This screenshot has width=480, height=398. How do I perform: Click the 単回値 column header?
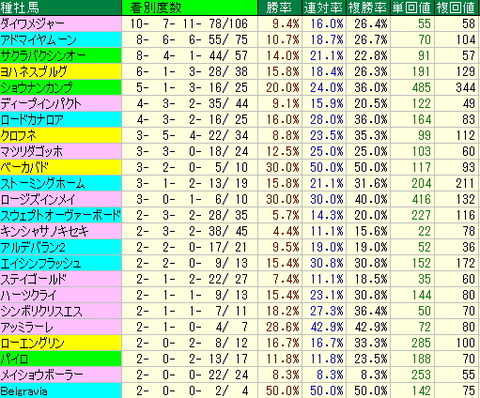tap(412, 8)
